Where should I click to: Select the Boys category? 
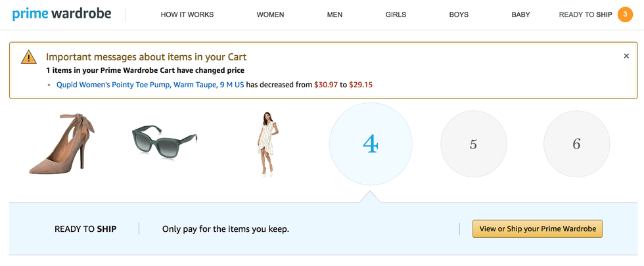[459, 15]
